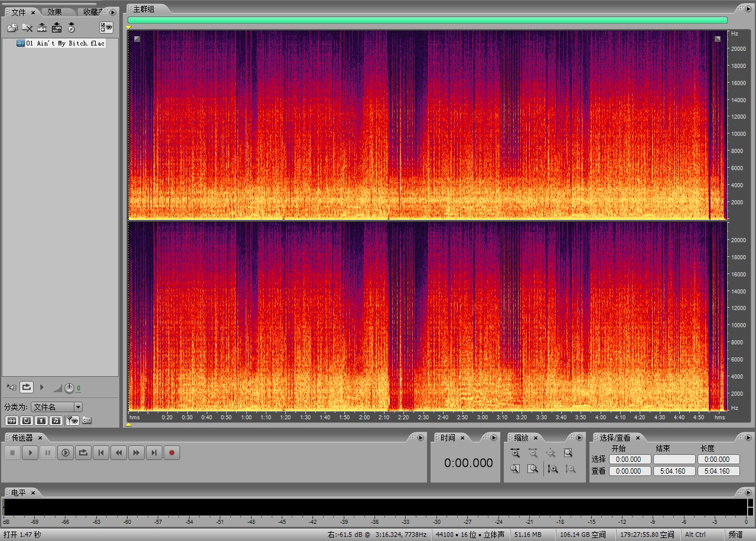Open the 时间 panel flyout menu

(x=494, y=438)
